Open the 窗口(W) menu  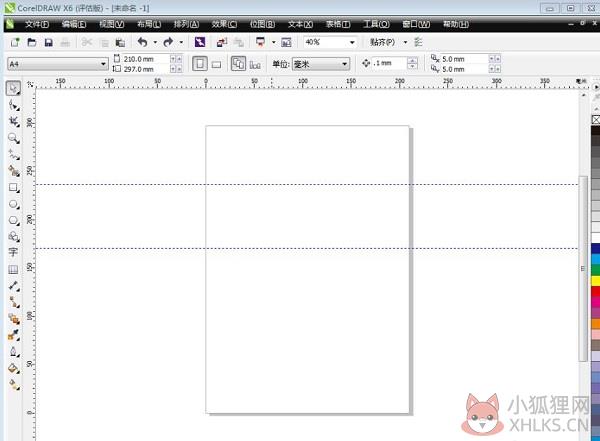(x=416, y=24)
